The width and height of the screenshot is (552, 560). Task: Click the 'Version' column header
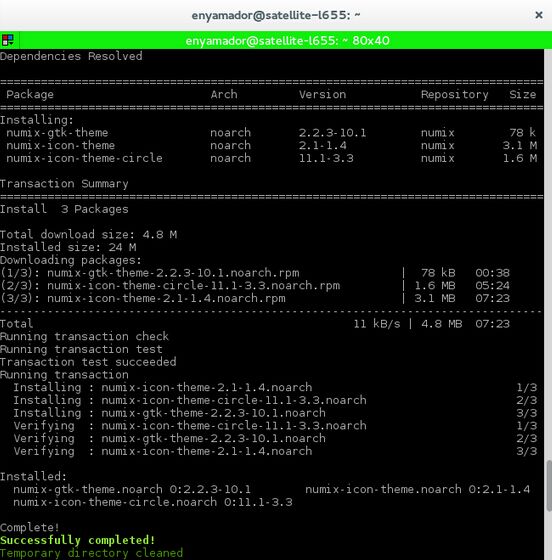[322, 94]
